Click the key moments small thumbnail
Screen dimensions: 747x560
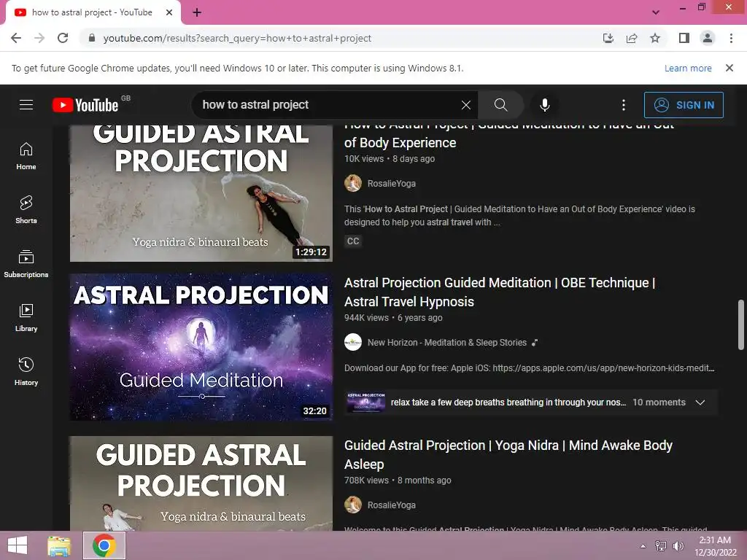tap(366, 402)
